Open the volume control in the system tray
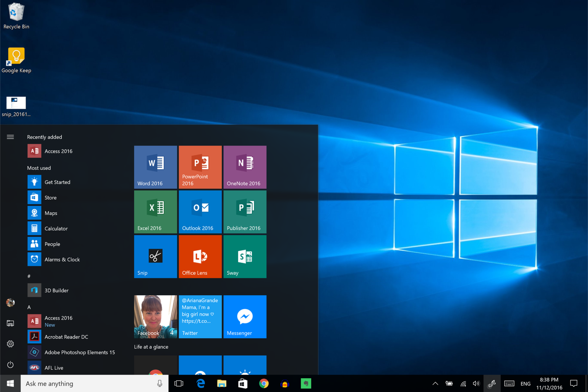Image resolution: width=588 pixels, height=392 pixels. (476, 384)
